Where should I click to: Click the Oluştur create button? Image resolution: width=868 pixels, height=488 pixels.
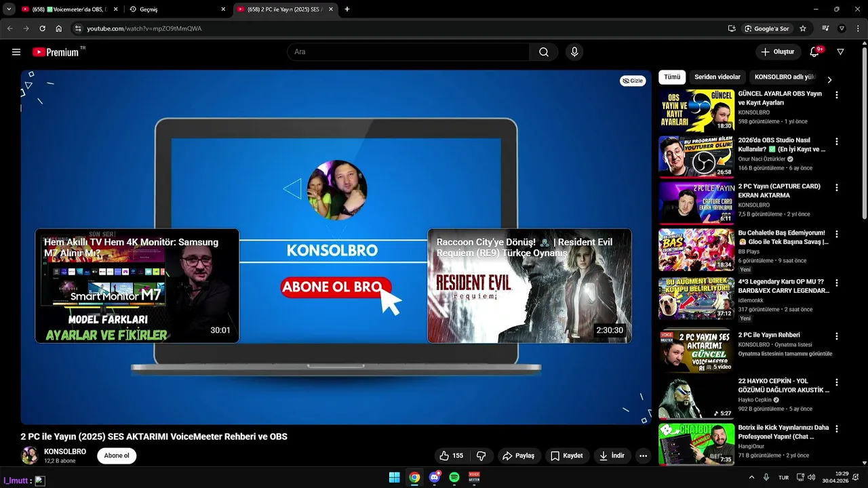pos(778,52)
